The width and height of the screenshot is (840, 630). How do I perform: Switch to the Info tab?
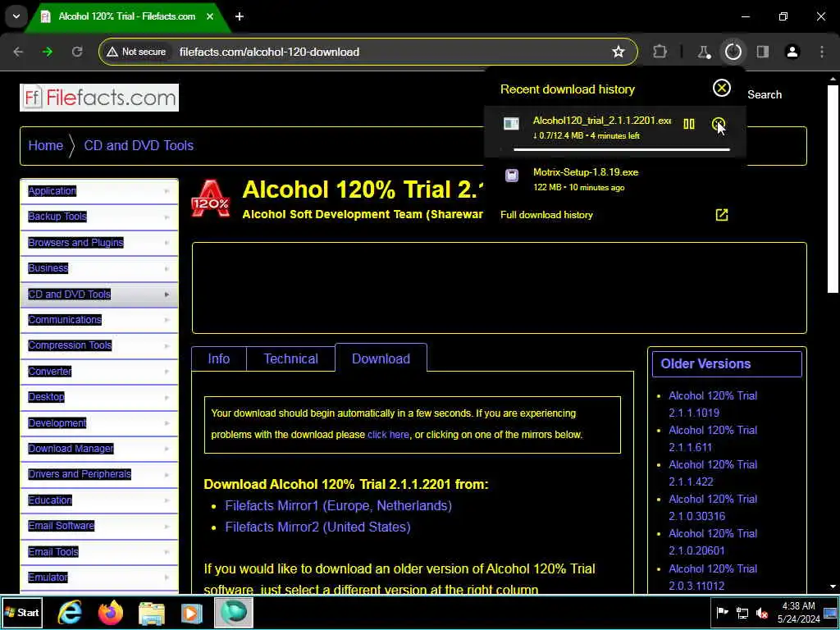click(x=218, y=358)
